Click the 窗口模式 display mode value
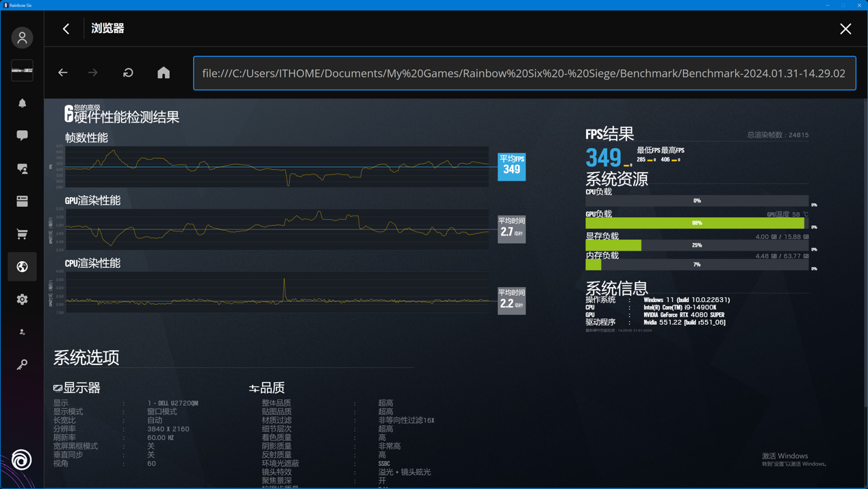 pos(162,412)
